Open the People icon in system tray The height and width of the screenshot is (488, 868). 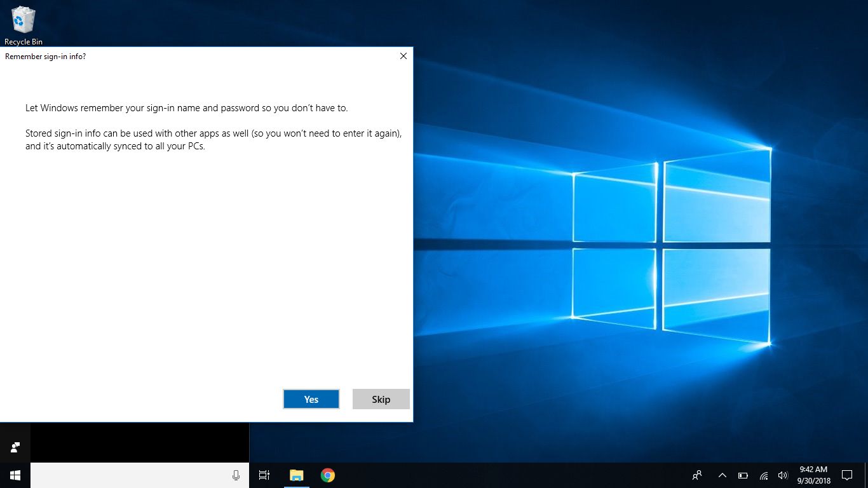pos(697,475)
